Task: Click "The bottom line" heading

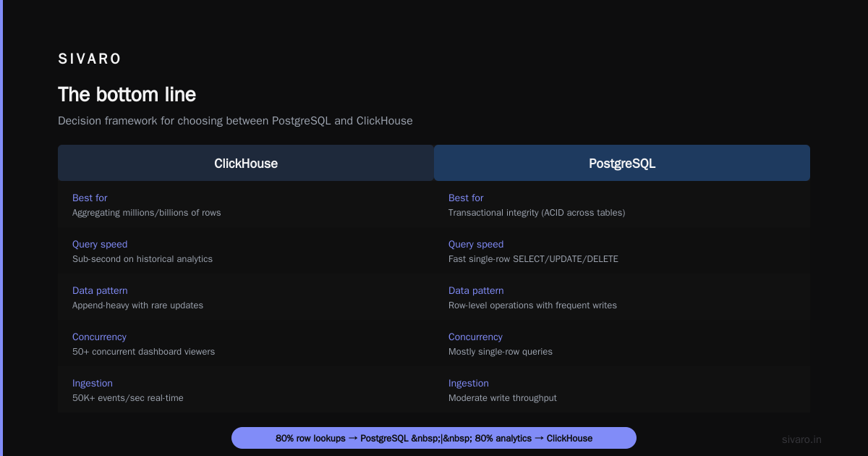Action: tap(127, 94)
